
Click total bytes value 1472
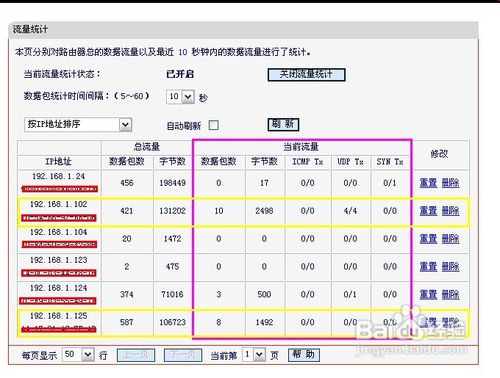click(172, 239)
